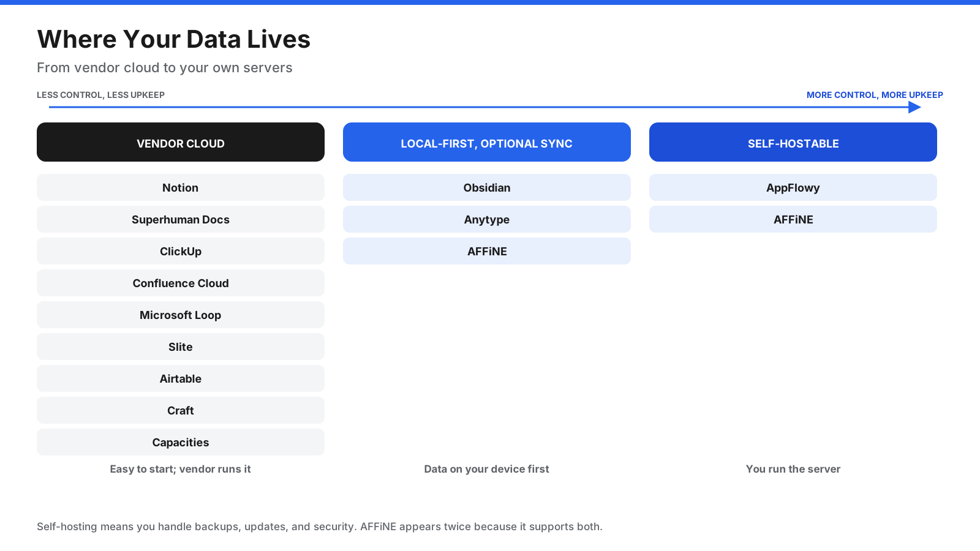Viewport: 980px width, 551px height.
Task: Click the 'Where Your Data Lives' title
Action: pos(174,39)
